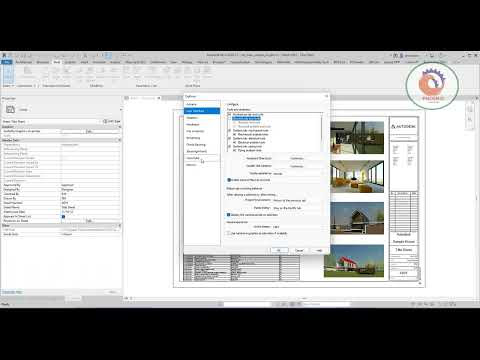Viewport: 480px width, 360px height.
Task: Toggle Architecture tab and tools checkbox
Action: (229, 114)
